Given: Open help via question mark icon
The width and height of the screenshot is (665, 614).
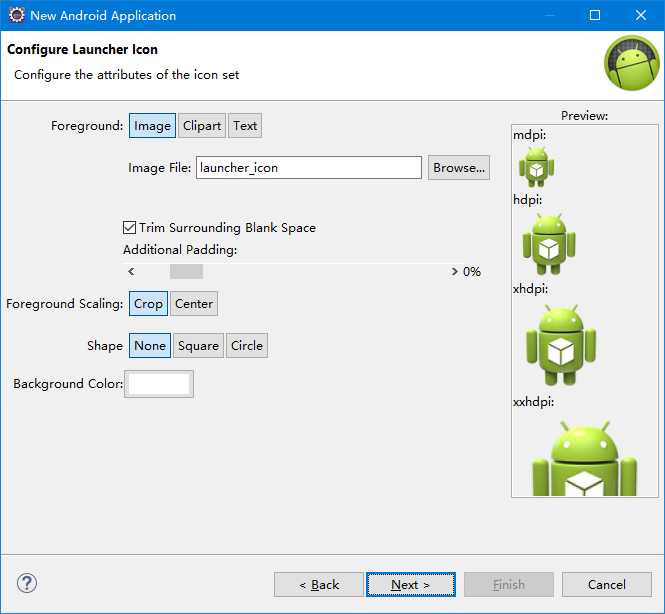Looking at the screenshot, I should point(27,583).
